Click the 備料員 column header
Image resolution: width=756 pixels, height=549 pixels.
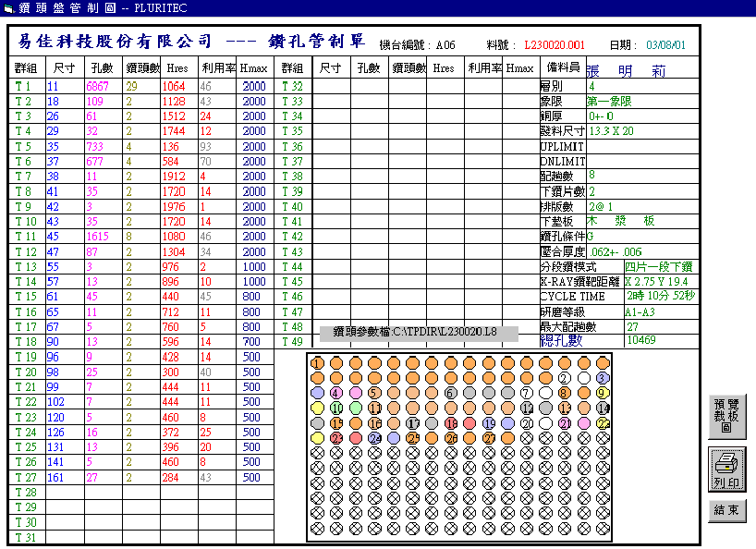pyautogui.click(x=563, y=67)
